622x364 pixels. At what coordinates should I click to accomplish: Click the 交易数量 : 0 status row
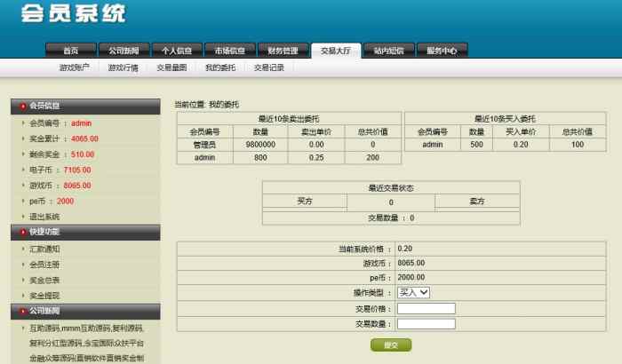pyautogui.click(x=391, y=218)
